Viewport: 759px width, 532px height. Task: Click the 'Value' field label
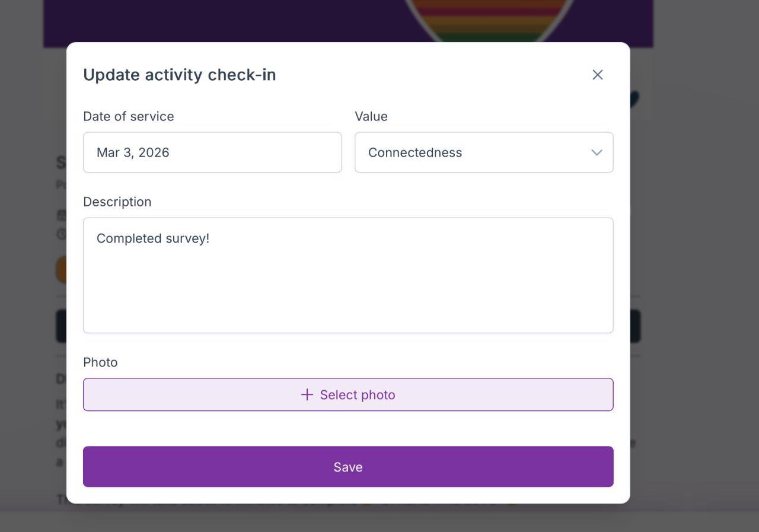(x=371, y=117)
